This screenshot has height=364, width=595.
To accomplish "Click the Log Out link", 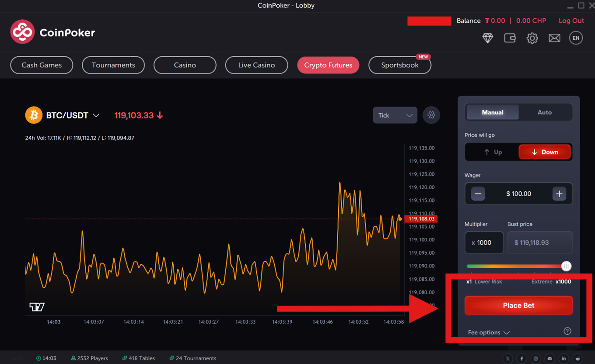I will pos(571,21).
